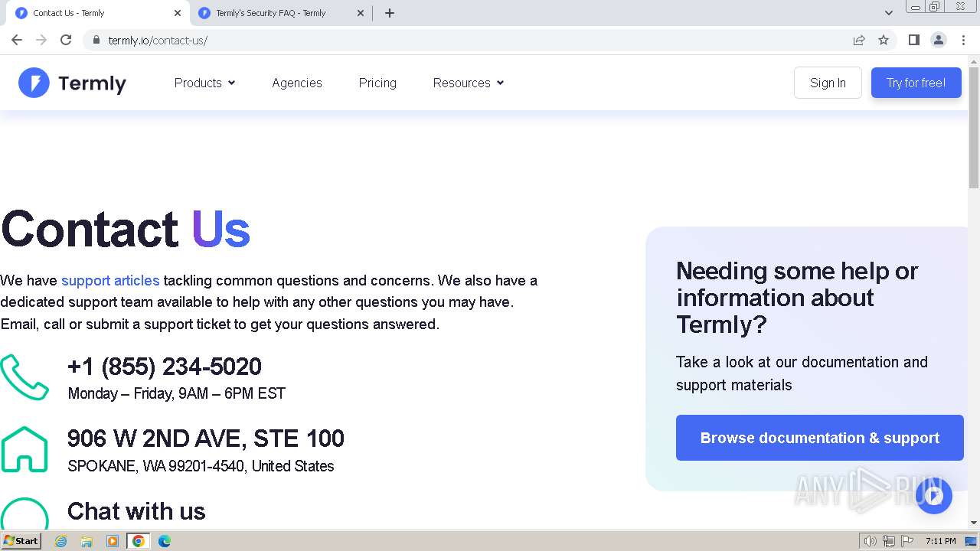Screen dimensions: 980x551
Task: Reload the current page
Action: pyautogui.click(x=66, y=40)
